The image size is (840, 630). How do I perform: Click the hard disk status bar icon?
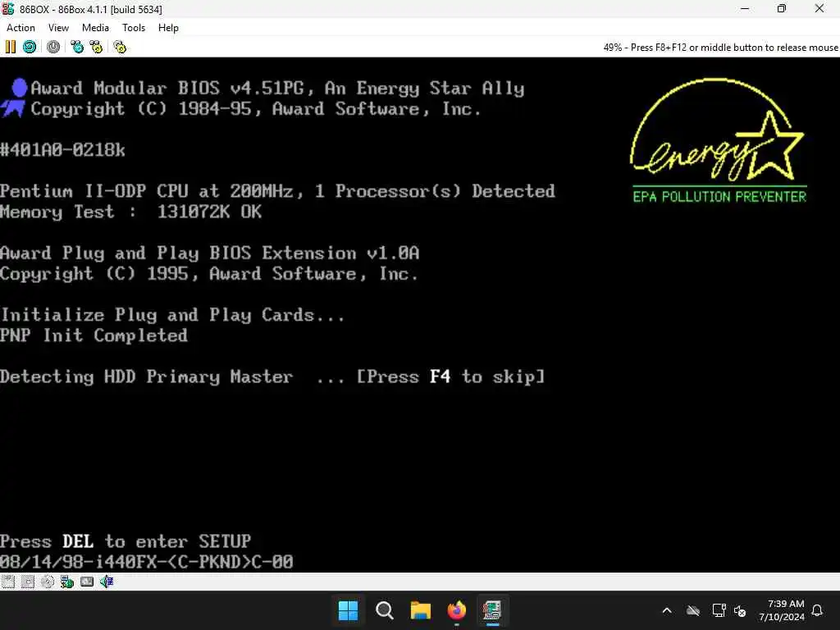pyautogui.click(x=87, y=582)
